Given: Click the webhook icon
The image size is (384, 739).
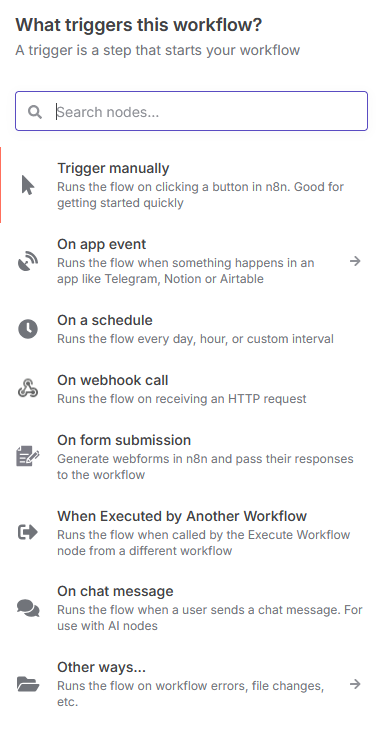Looking at the screenshot, I should [x=28, y=389].
